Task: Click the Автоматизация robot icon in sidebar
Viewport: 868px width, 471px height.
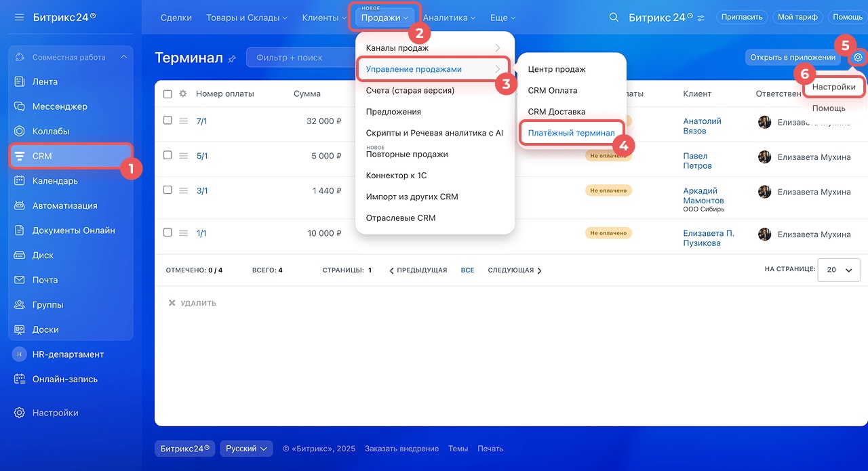Action: pyautogui.click(x=20, y=205)
